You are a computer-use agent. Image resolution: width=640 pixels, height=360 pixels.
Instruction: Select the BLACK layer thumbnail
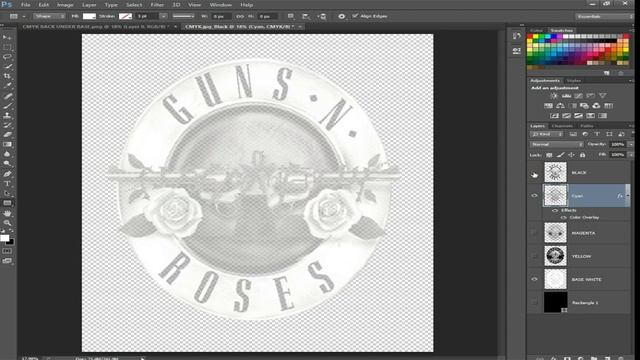[556, 172]
